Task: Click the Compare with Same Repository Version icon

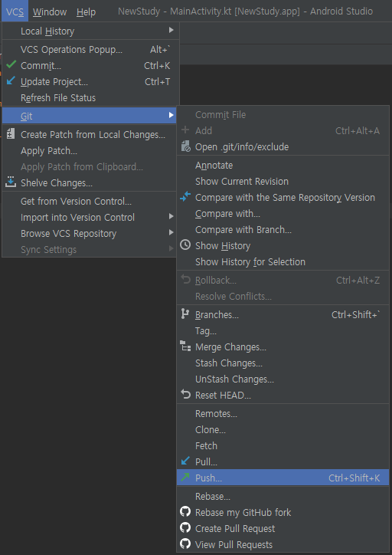Action: point(185,197)
